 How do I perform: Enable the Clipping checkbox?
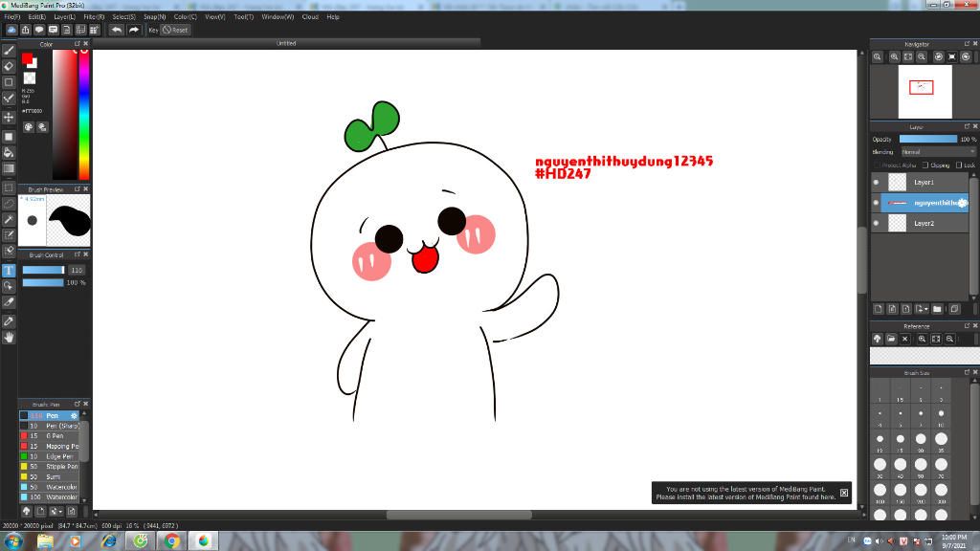pos(925,165)
